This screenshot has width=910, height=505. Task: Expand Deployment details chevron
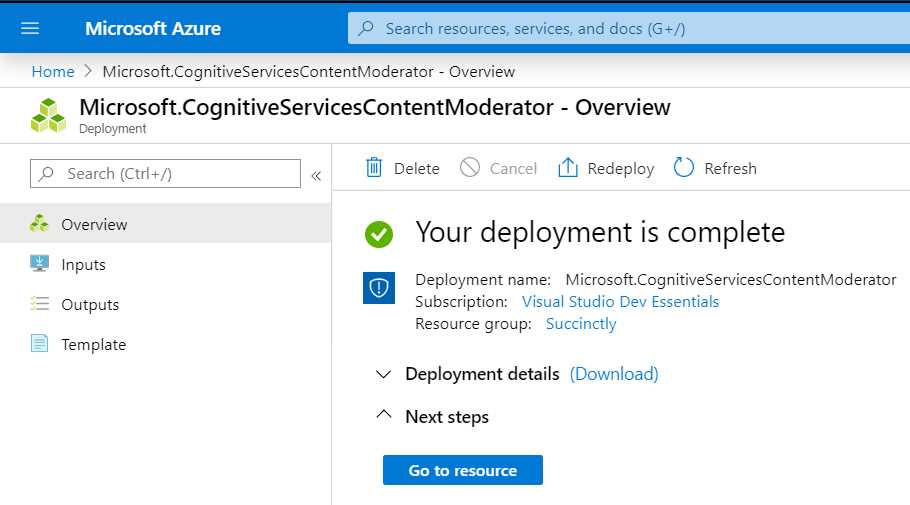coord(384,374)
